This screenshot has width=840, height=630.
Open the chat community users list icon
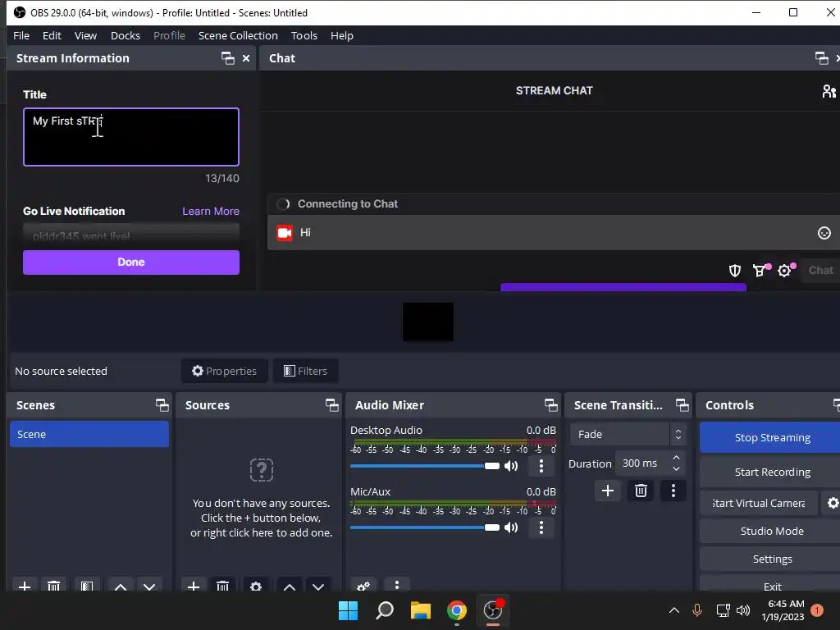(x=829, y=91)
